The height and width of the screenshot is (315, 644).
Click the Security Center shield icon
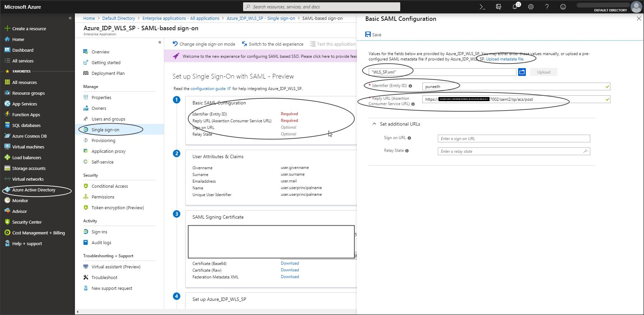(x=7, y=222)
